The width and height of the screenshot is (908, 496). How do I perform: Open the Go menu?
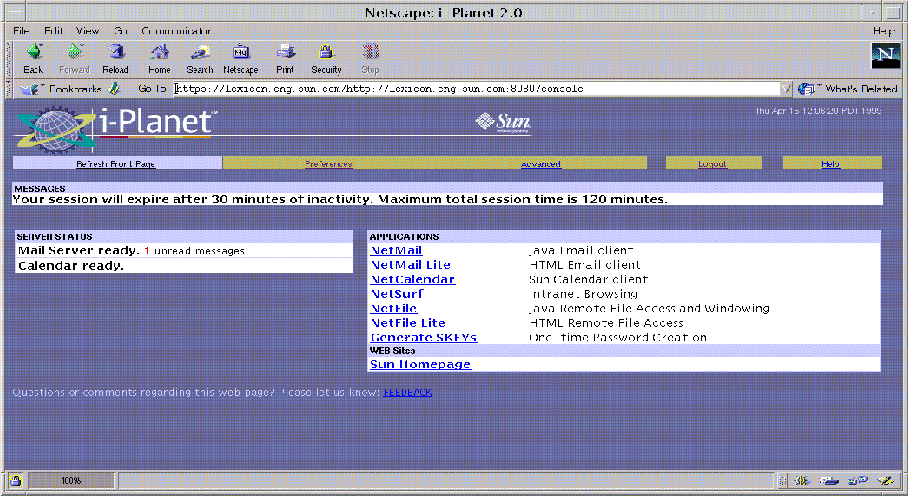point(120,31)
